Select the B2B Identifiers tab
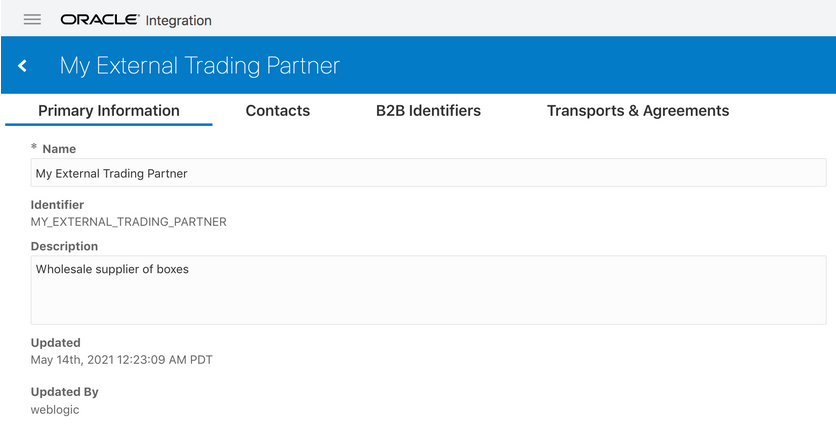The height and width of the screenshot is (425, 836). tap(428, 111)
